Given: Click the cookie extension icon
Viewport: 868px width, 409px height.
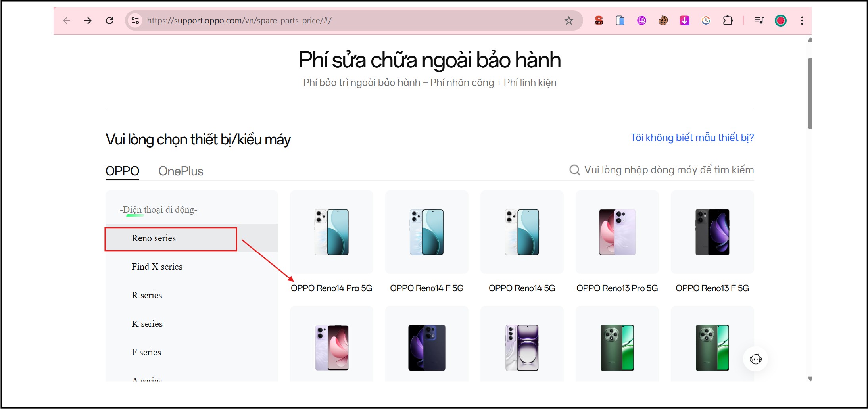Looking at the screenshot, I should tap(663, 20).
